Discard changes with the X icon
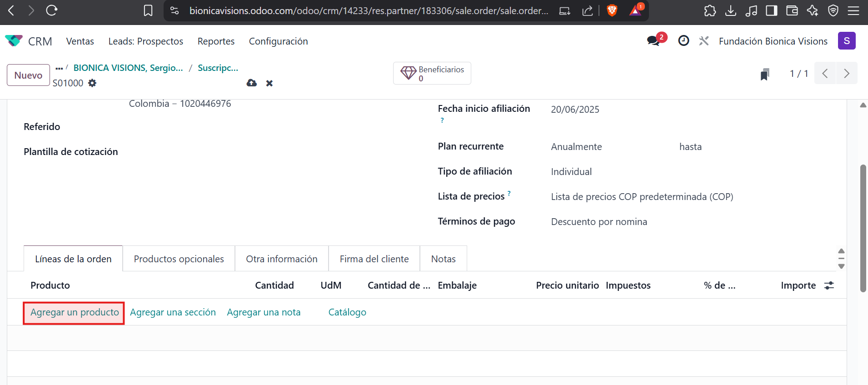 click(269, 83)
